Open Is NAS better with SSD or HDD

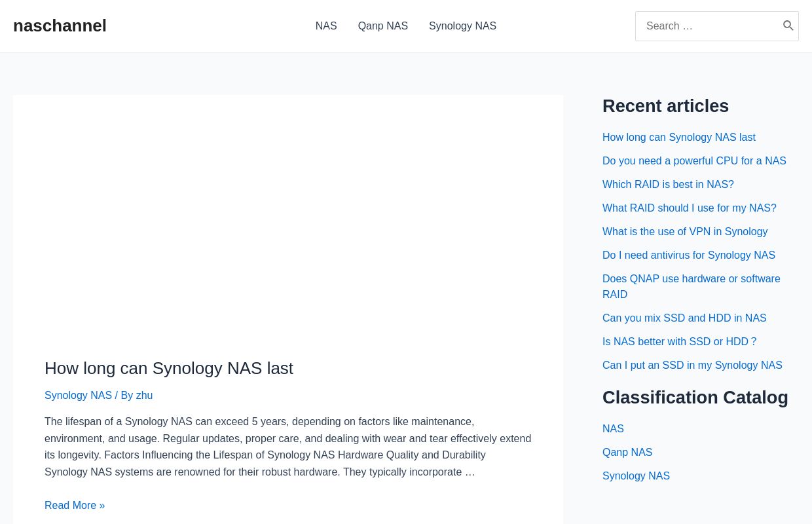point(679,342)
